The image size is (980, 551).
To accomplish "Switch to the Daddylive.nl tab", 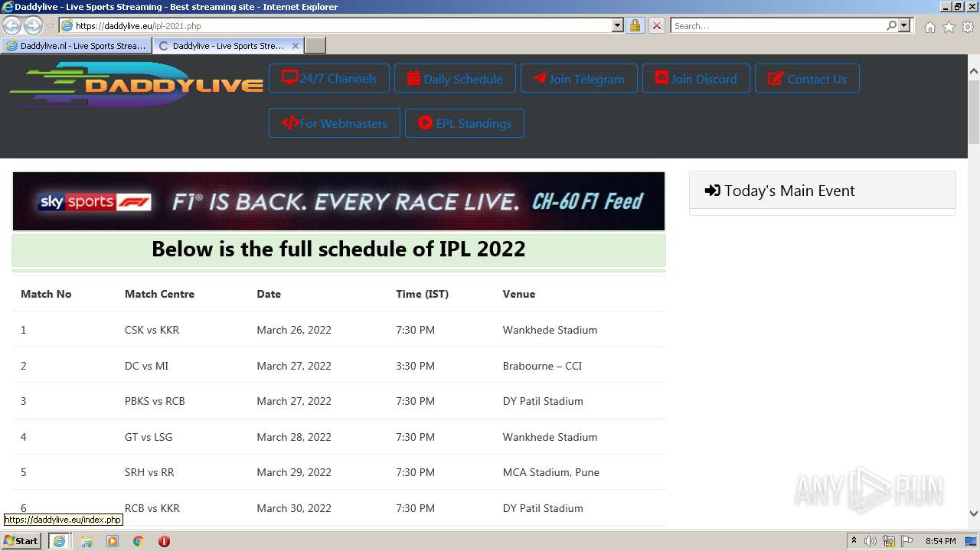I will [x=76, y=46].
